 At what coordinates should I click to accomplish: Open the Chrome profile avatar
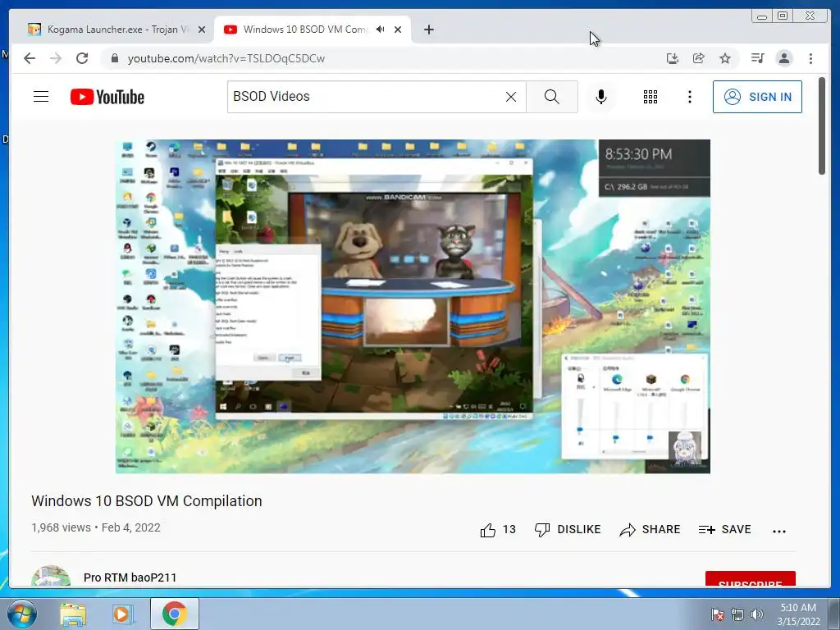point(783,58)
